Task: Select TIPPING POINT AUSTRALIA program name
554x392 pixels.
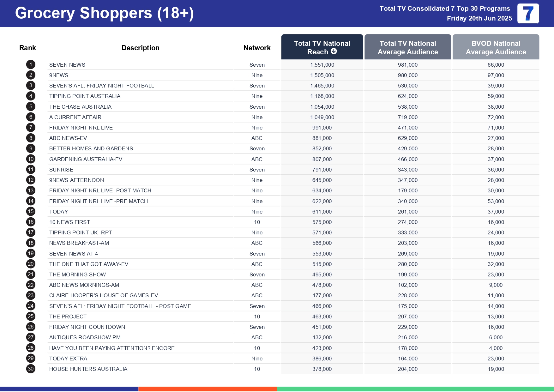Action: point(85,96)
